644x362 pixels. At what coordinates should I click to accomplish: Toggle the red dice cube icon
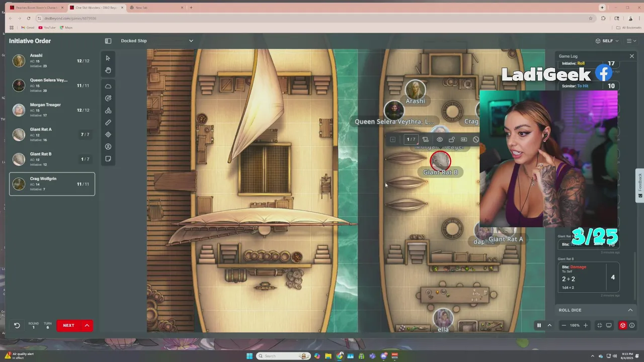point(623,325)
